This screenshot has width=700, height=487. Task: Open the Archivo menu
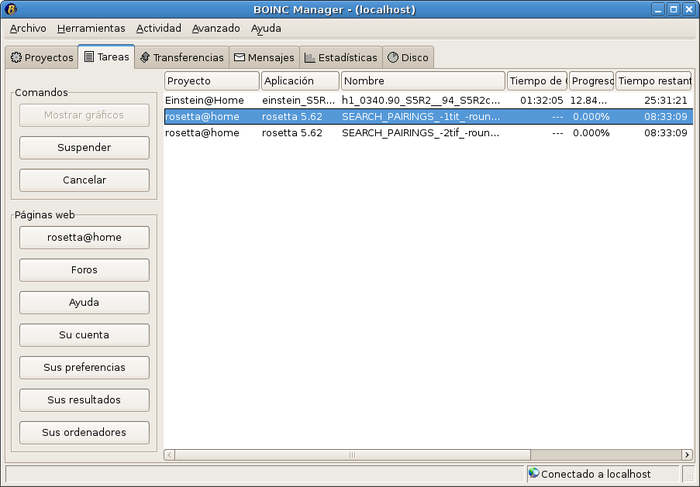click(28, 28)
